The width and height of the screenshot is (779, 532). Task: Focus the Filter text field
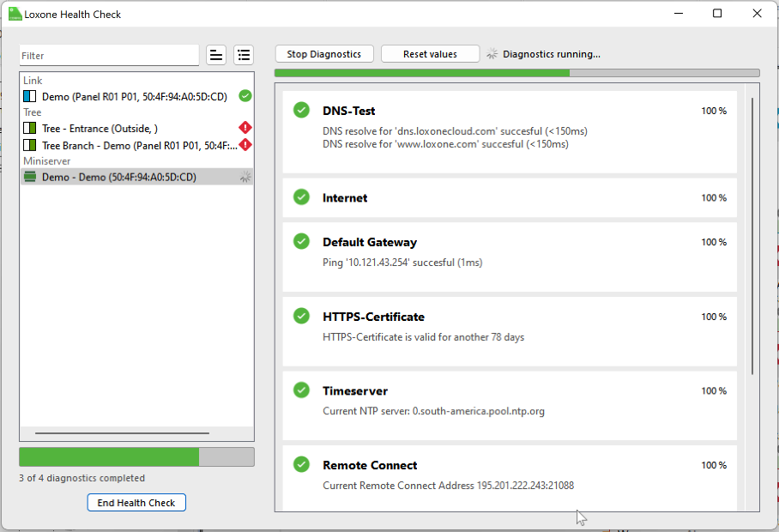109,56
